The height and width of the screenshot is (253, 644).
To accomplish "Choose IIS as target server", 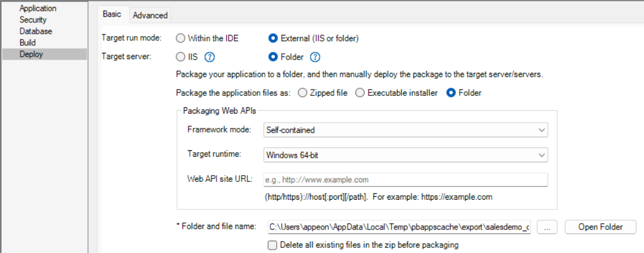I will (x=180, y=57).
